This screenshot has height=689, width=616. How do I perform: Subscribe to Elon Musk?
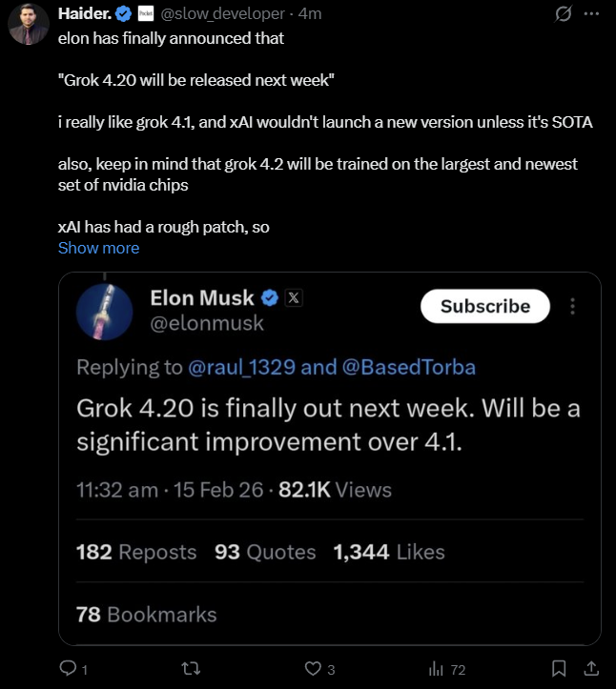coord(485,306)
